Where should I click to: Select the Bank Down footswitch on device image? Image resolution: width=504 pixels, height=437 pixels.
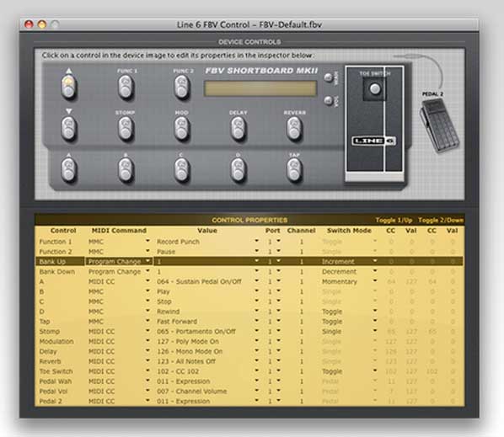point(68,128)
